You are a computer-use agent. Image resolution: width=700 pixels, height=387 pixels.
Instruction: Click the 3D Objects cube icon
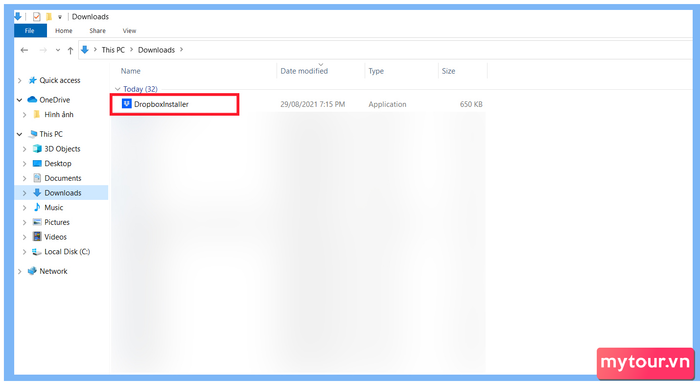[x=37, y=149]
